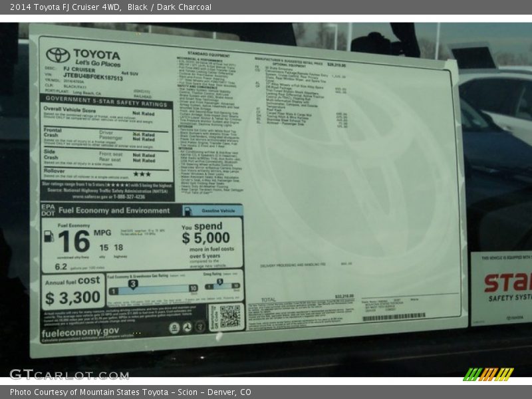Click the Toyota emblem logo on the sticker
532x399 pixels.
pyautogui.click(x=58, y=55)
